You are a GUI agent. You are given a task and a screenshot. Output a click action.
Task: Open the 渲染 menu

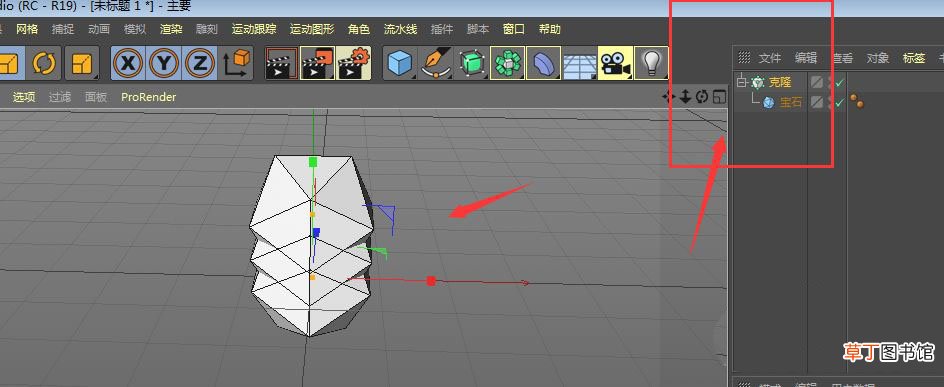(171, 29)
